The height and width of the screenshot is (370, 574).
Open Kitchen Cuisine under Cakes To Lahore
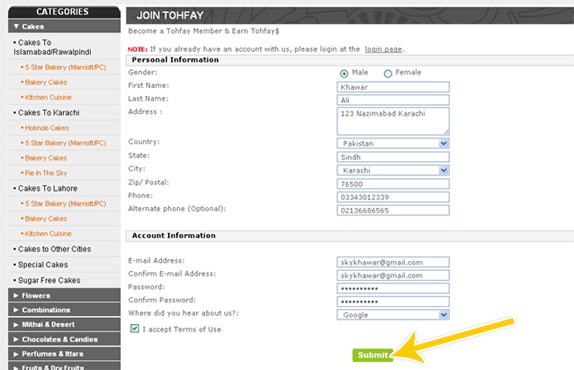point(48,234)
